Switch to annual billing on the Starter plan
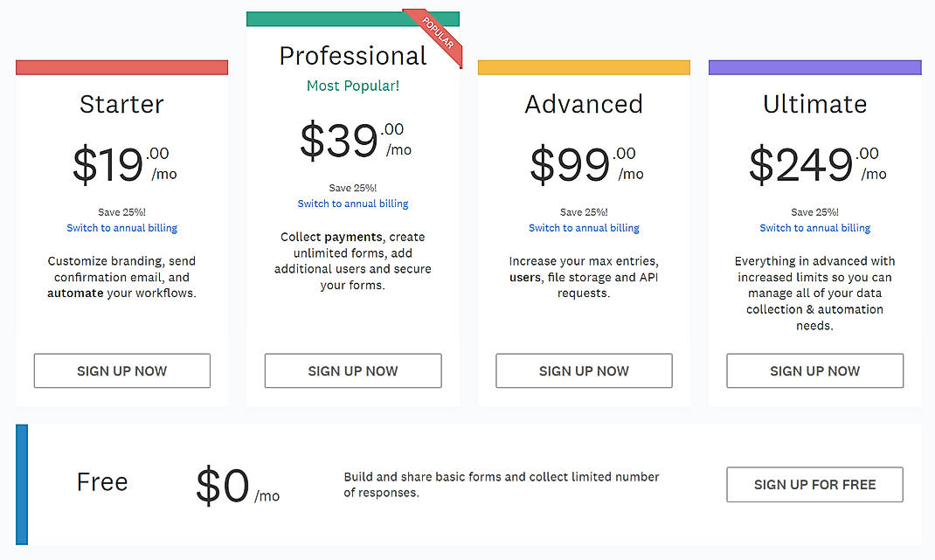This screenshot has width=935, height=560. click(x=121, y=227)
